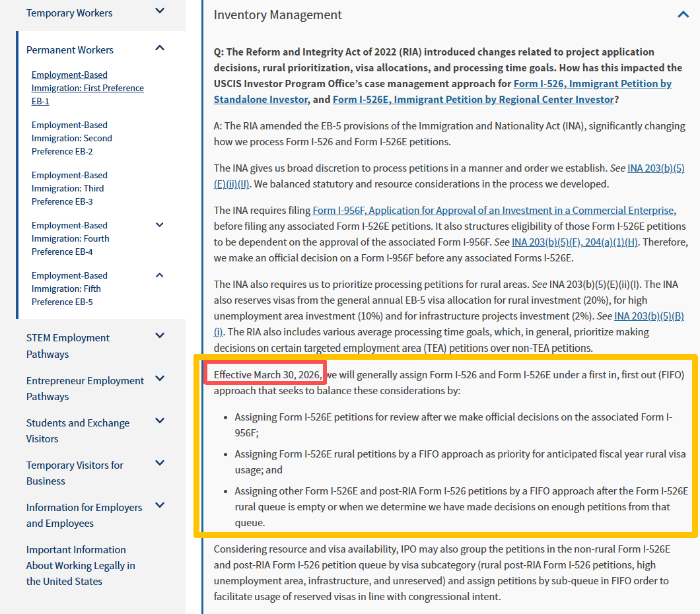Expand Temporary Visitors for Business chevron
Viewport: 700px width, 614px height.
[x=160, y=463]
